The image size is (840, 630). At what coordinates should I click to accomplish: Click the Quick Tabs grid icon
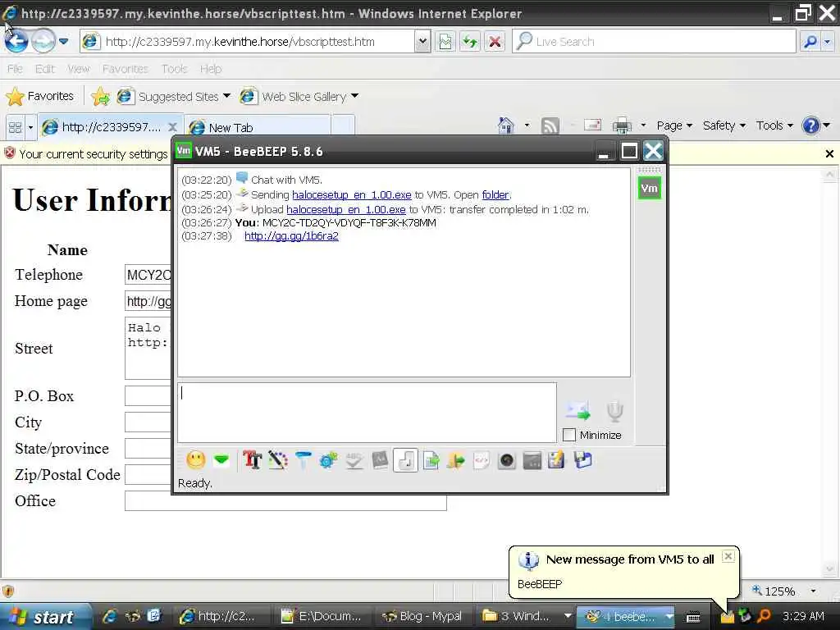point(15,127)
